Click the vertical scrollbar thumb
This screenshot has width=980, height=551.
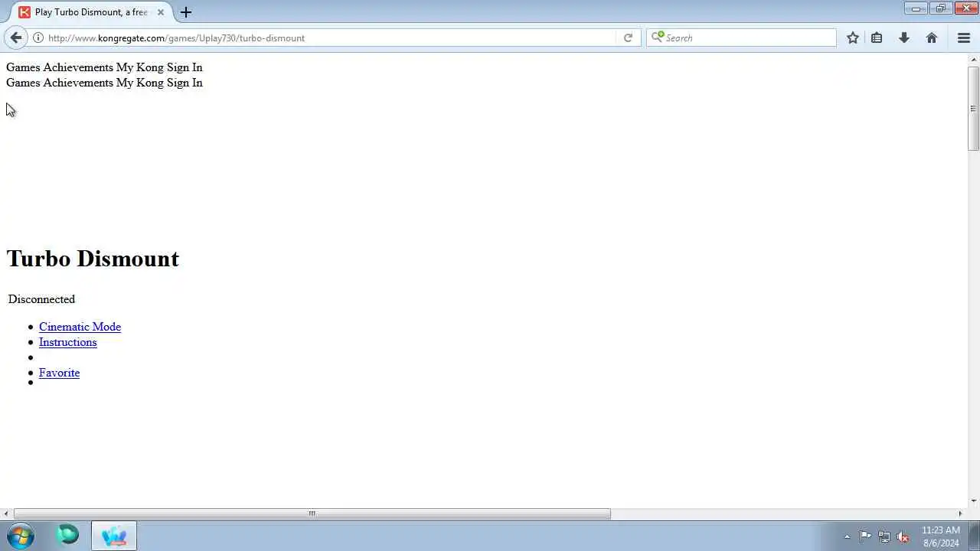pos(974,109)
